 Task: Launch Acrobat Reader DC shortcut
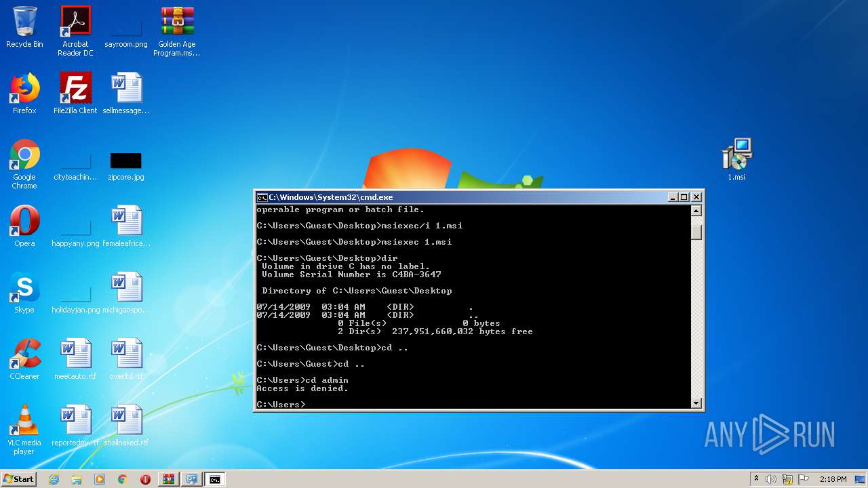point(75,31)
